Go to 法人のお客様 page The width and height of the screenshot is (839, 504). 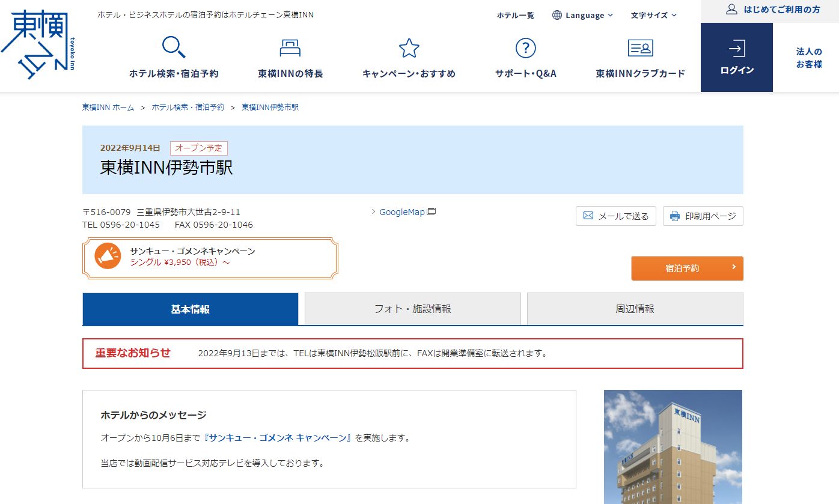click(x=809, y=58)
